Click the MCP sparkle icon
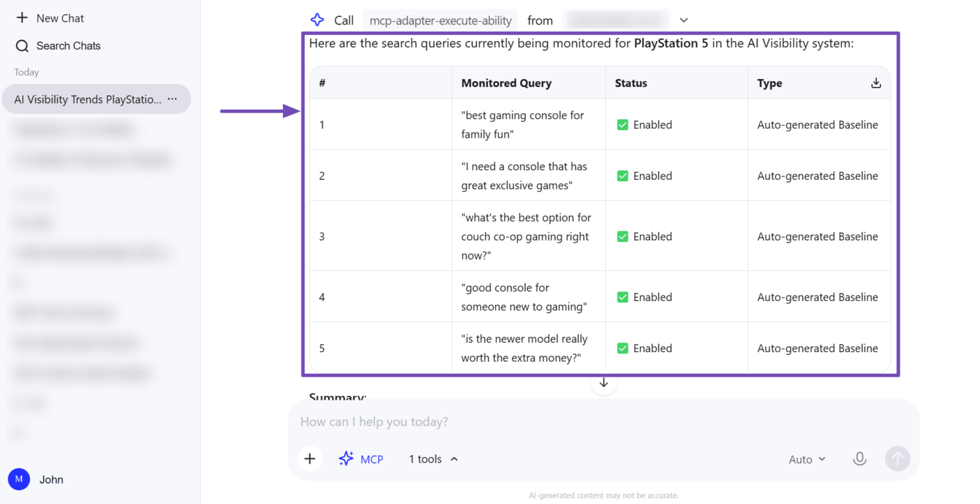This screenshot has width=980, height=504. (346, 459)
